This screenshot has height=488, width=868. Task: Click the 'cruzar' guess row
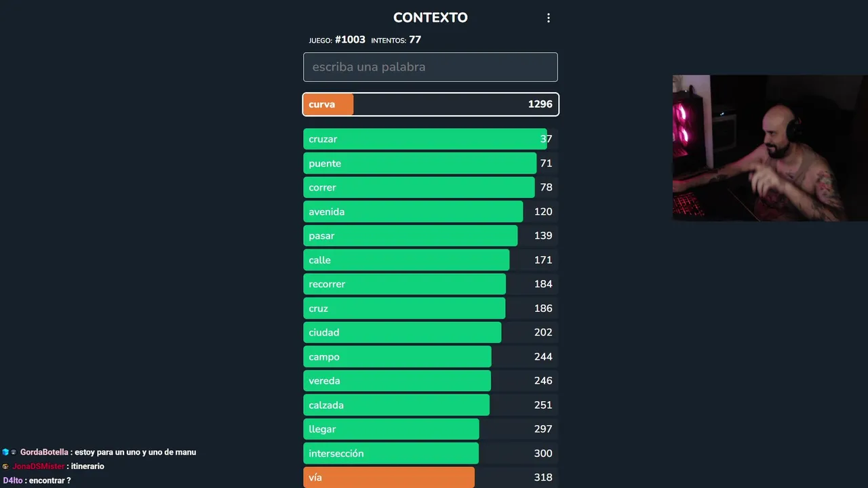[x=430, y=139]
